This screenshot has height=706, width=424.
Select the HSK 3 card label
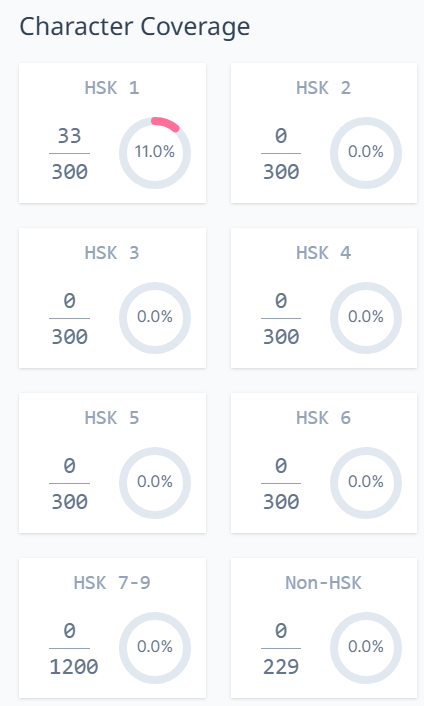click(112, 253)
